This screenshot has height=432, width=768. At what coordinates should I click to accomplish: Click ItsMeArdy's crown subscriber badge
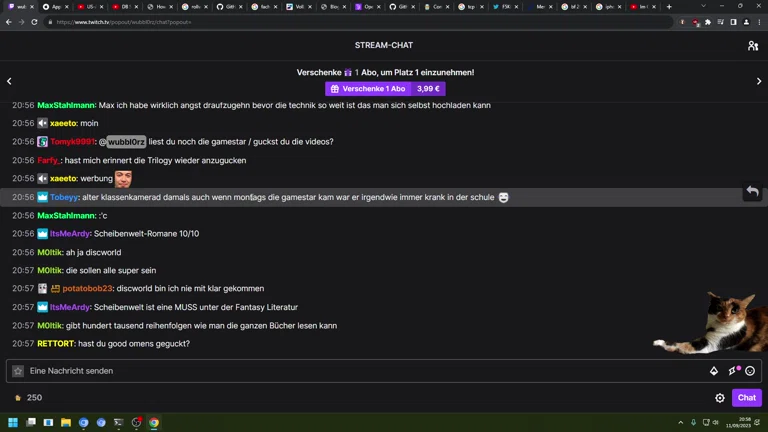click(x=43, y=234)
